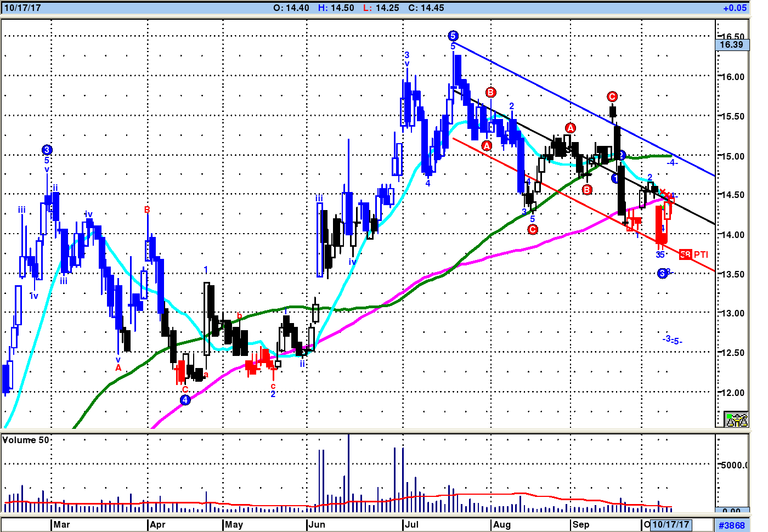Click the 10/17/17 date in top header
This screenshot has width=768, height=532.
click(22, 8)
